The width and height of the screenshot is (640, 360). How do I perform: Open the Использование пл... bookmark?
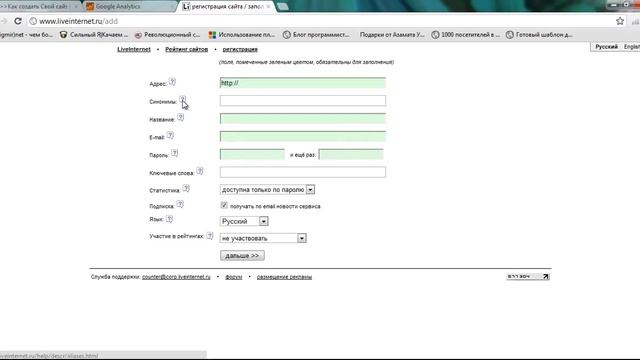tap(242, 35)
